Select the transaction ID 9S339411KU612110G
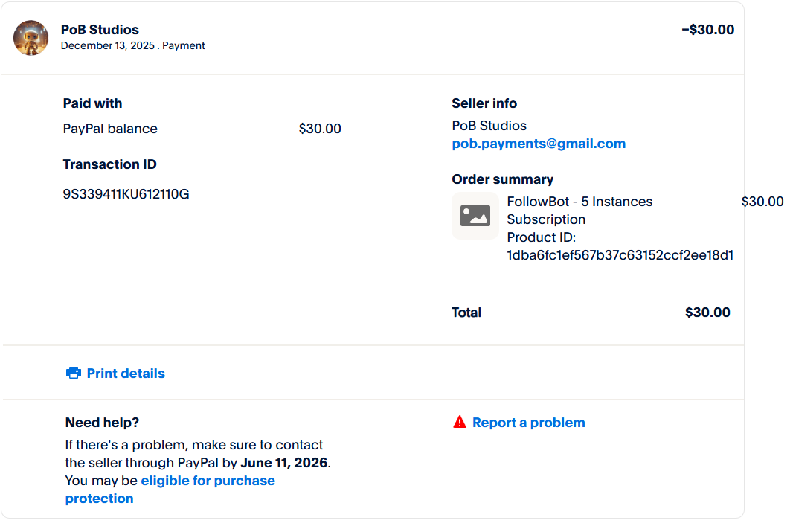This screenshot has height=532, width=793. click(x=126, y=194)
